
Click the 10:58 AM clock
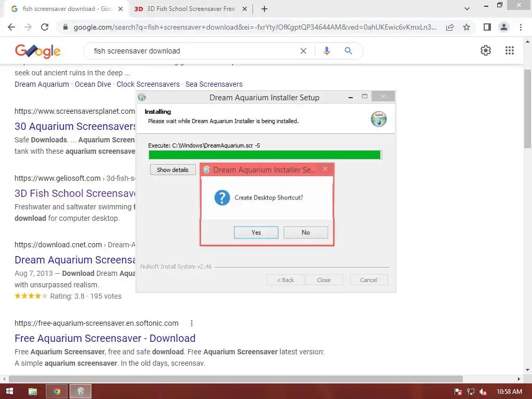[x=509, y=392]
